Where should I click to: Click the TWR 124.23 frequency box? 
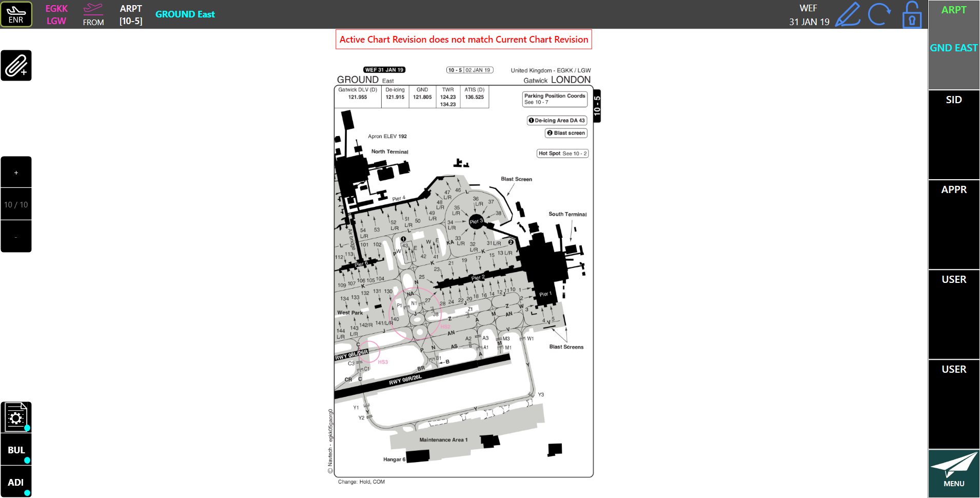point(448,97)
